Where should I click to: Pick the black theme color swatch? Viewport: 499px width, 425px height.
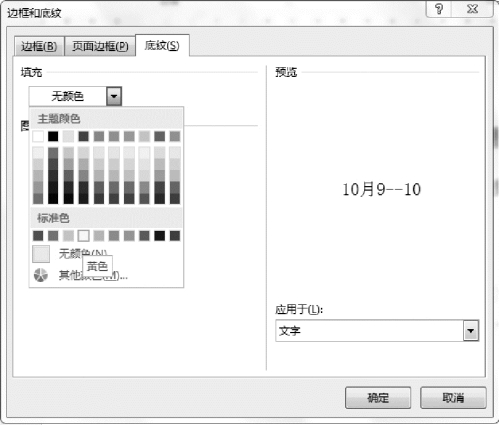pos(53,136)
